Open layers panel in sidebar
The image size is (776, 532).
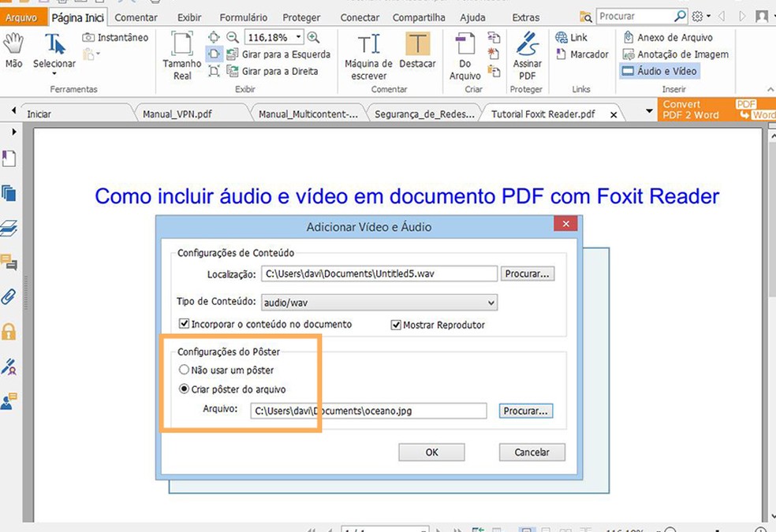tap(9, 228)
